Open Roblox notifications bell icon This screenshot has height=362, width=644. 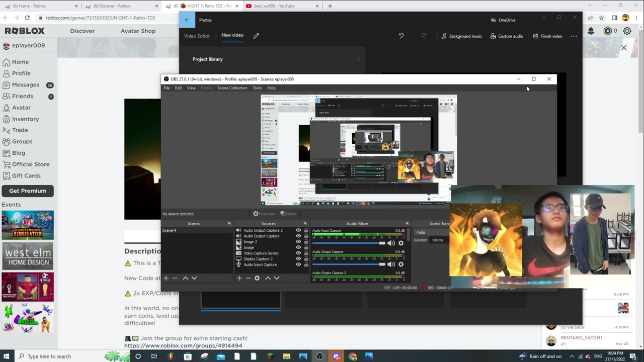click(x=591, y=31)
